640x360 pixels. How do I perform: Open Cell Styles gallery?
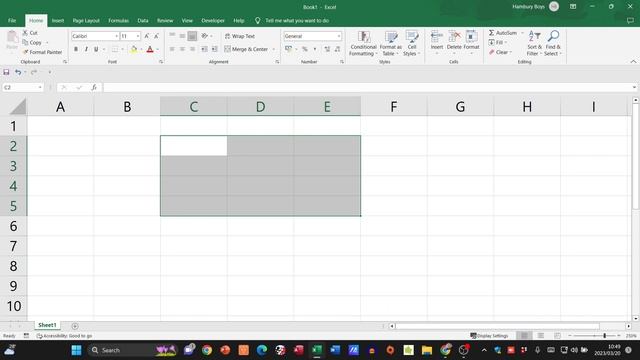click(x=411, y=43)
